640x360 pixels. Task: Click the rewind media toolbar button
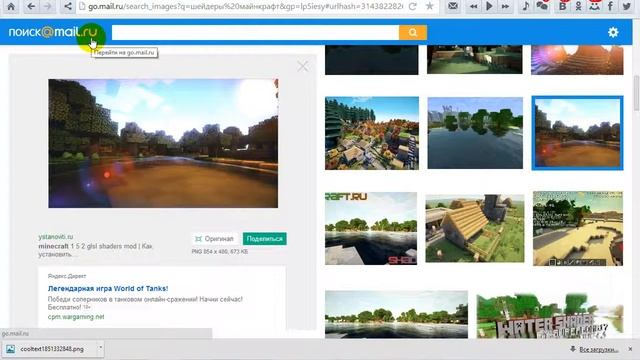click(473, 7)
